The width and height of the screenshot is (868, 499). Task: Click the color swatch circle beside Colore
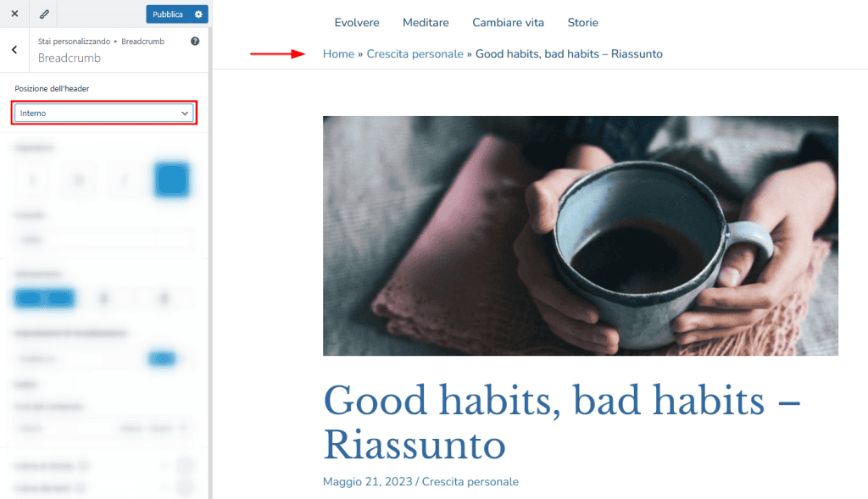pyautogui.click(x=186, y=465)
